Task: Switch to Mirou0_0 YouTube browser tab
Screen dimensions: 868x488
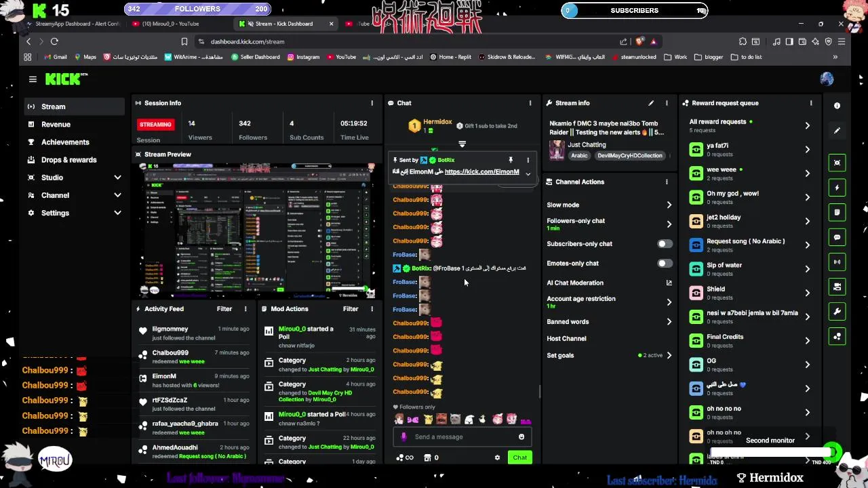Action: [x=180, y=24]
